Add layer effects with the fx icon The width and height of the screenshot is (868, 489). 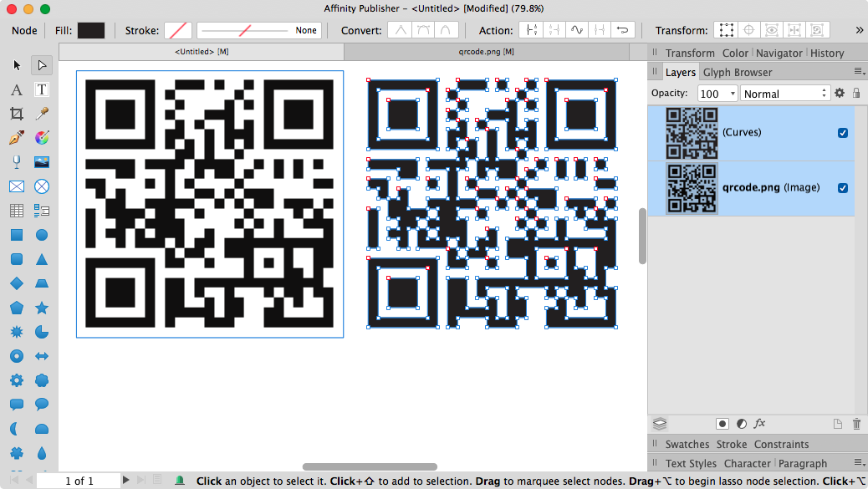coord(759,424)
